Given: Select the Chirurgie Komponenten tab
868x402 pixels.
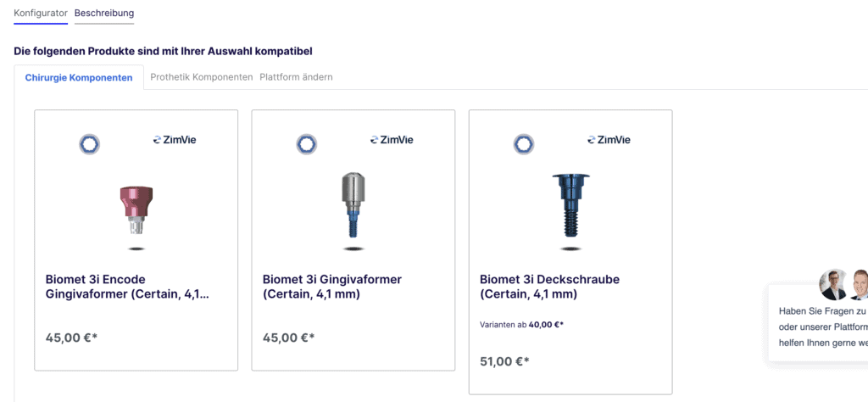Looking at the screenshot, I should (x=79, y=77).
